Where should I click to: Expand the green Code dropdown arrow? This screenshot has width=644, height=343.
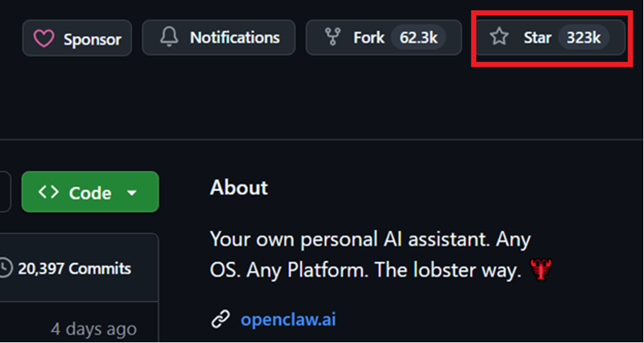[x=131, y=193]
